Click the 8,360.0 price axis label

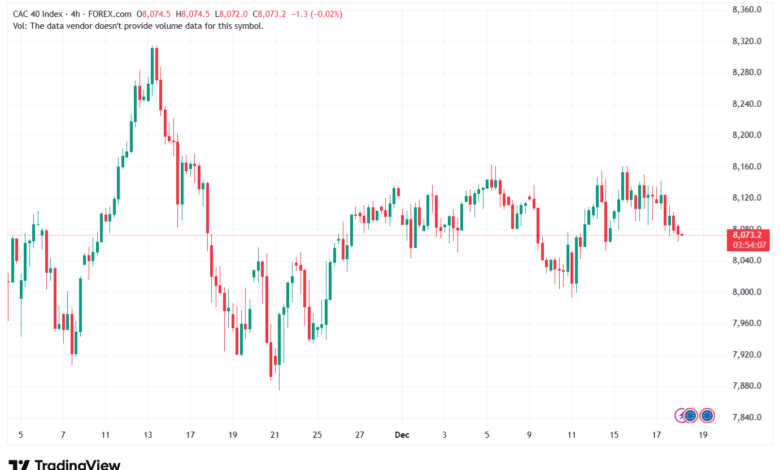tap(748, 9)
